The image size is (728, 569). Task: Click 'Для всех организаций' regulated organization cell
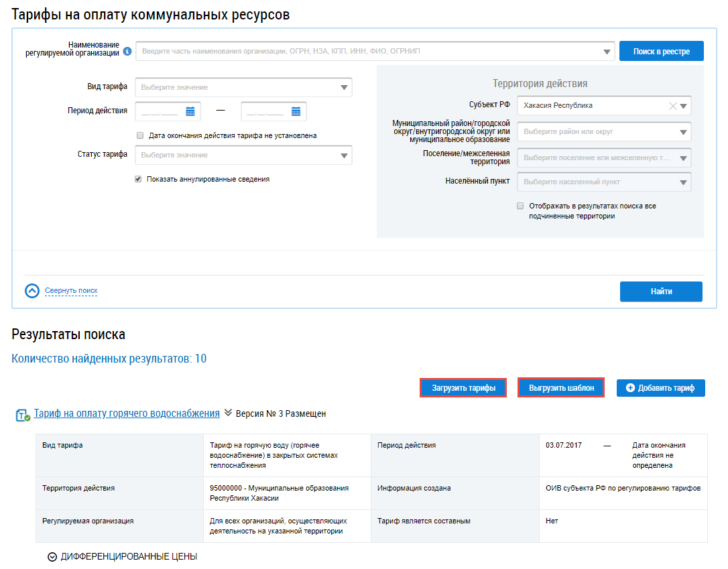point(278,526)
